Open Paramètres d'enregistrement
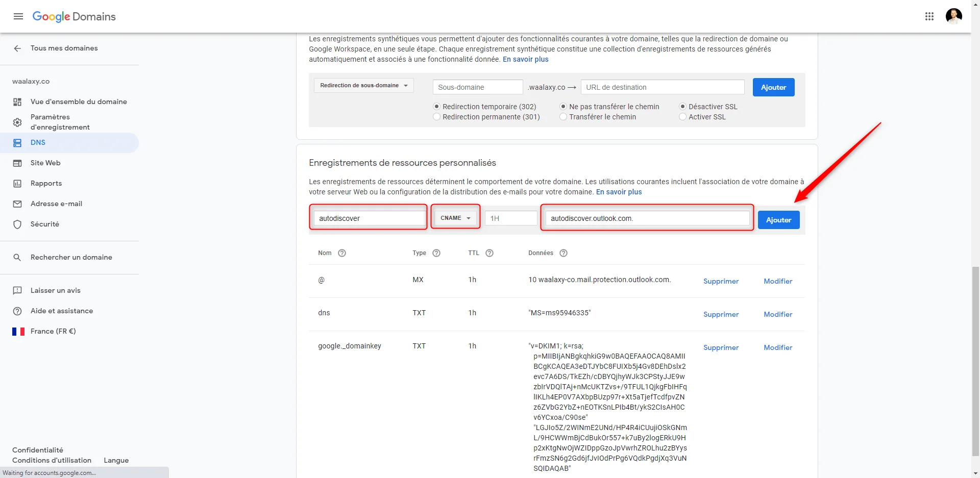The width and height of the screenshot is (980, 478). click(x=60, y=122)
